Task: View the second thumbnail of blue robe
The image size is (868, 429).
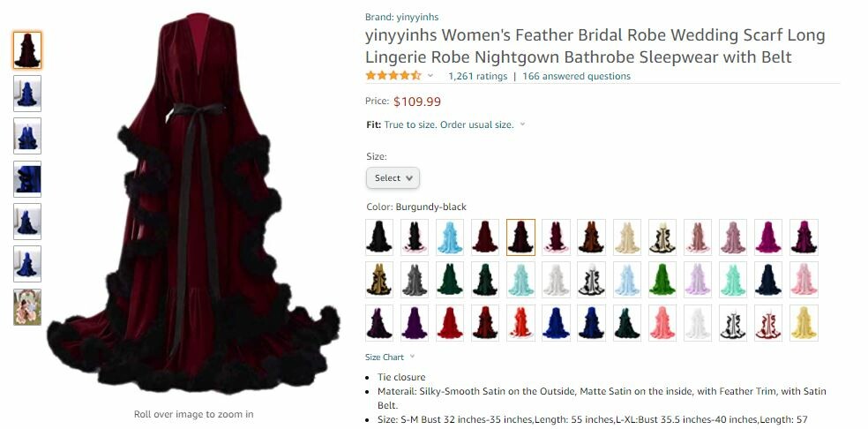Action: tap(27, 136)
